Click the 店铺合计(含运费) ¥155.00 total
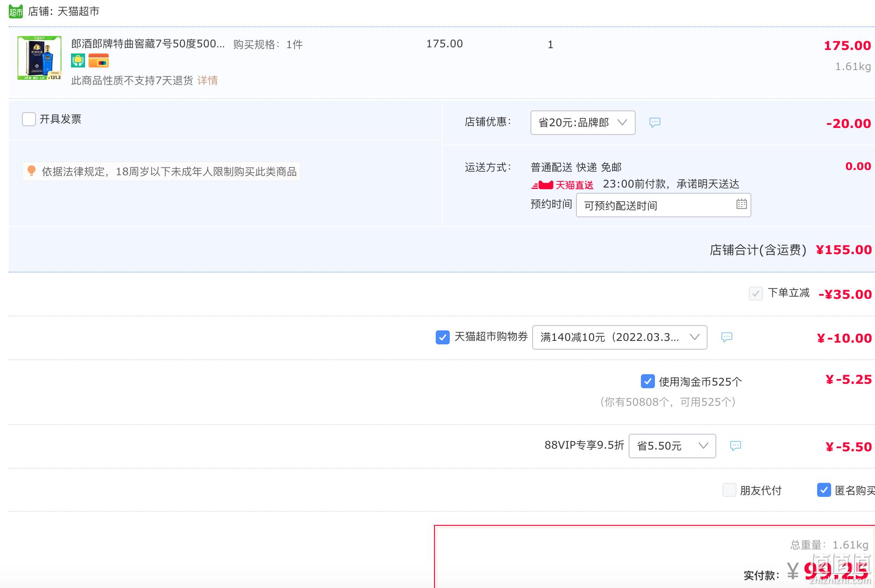The height and width of the screenshot is (588, 875). tap(790, 250)
